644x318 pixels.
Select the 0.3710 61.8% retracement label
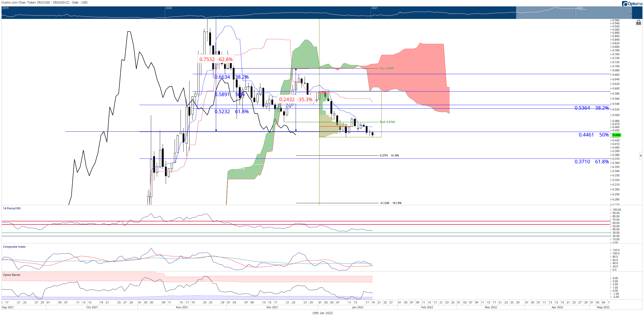(x=592, y=162)
